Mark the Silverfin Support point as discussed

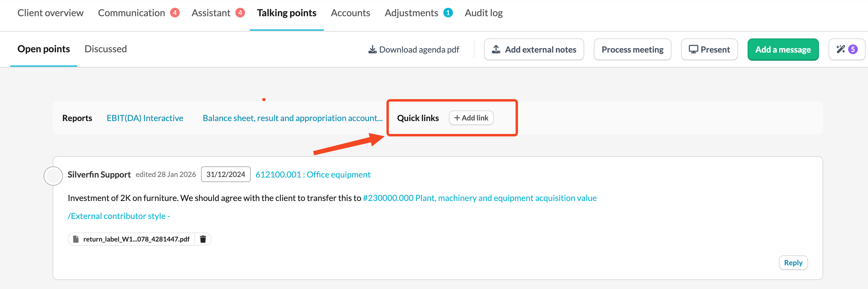(53, 176)
